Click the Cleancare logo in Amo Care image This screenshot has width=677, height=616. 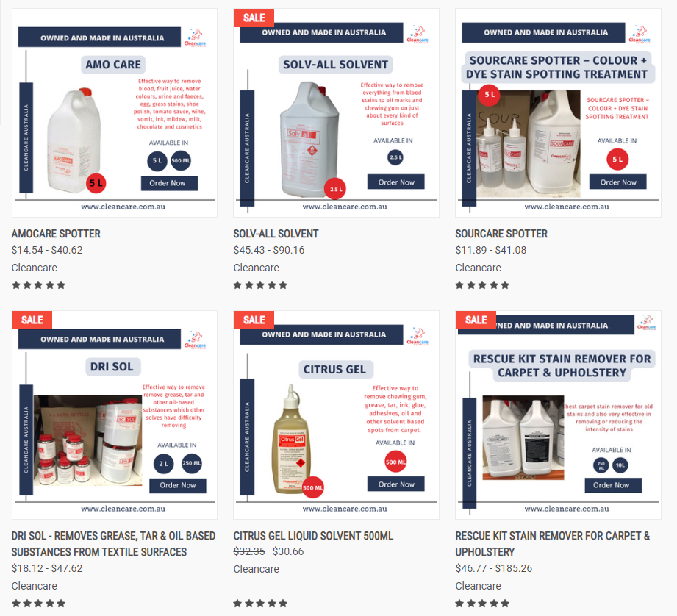(x=195, y=37)
